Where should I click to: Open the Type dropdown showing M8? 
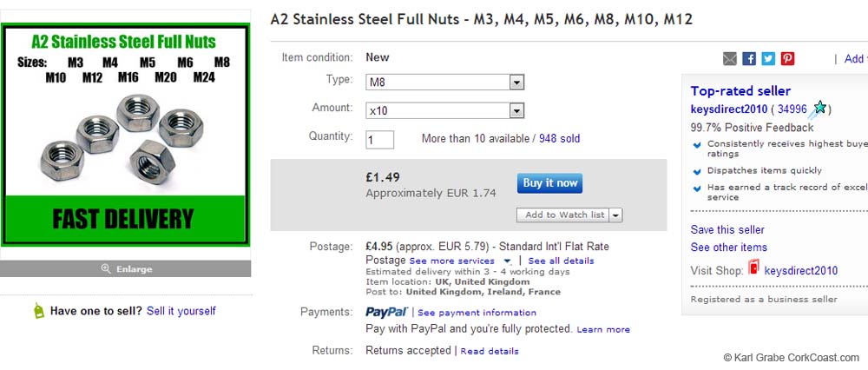445,83
